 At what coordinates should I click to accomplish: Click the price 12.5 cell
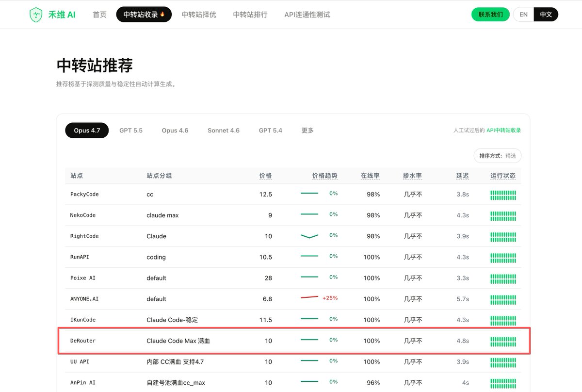(266, 194)
